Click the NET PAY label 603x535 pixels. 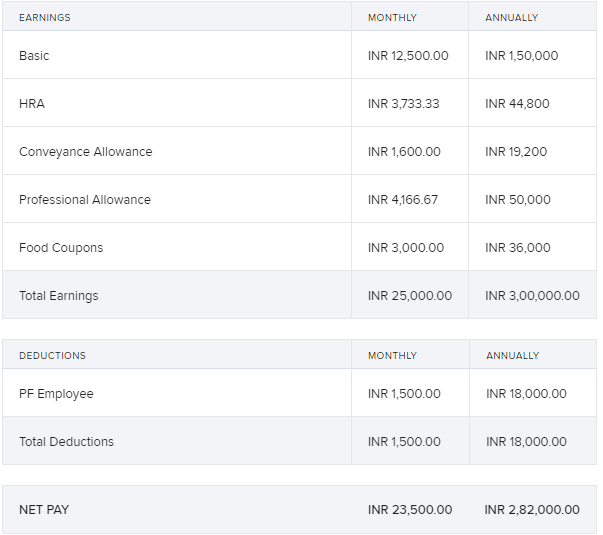point(44,510)
